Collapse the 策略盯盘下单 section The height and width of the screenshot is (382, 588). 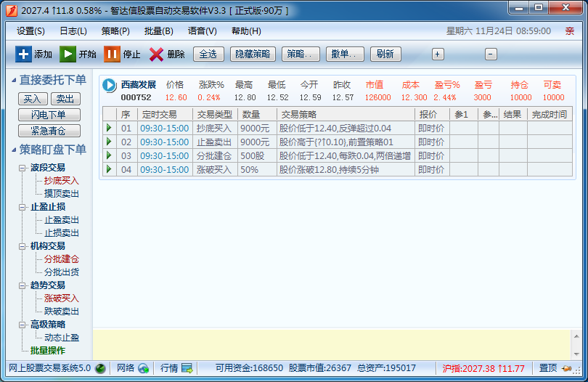(x=14, y=150)
